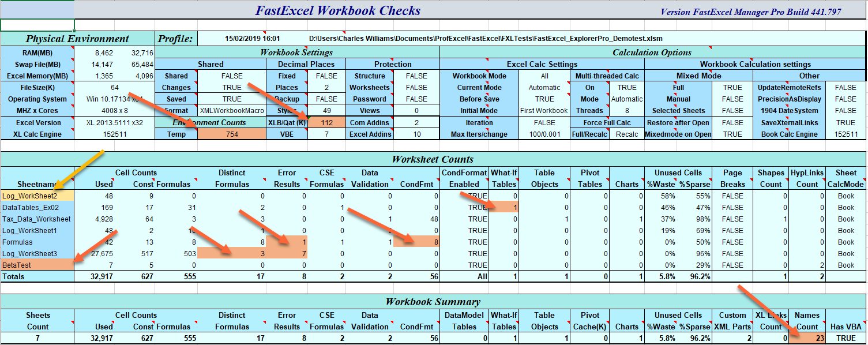The image size is (868, 345).
Task: Select the "FileSize(K)" label cell
Action: coord(37,88)
